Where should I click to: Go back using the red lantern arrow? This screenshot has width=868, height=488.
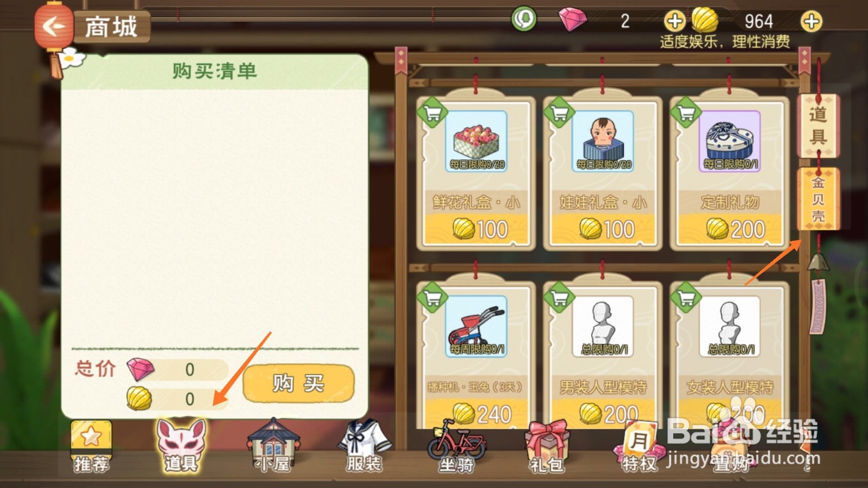(53, 26)
